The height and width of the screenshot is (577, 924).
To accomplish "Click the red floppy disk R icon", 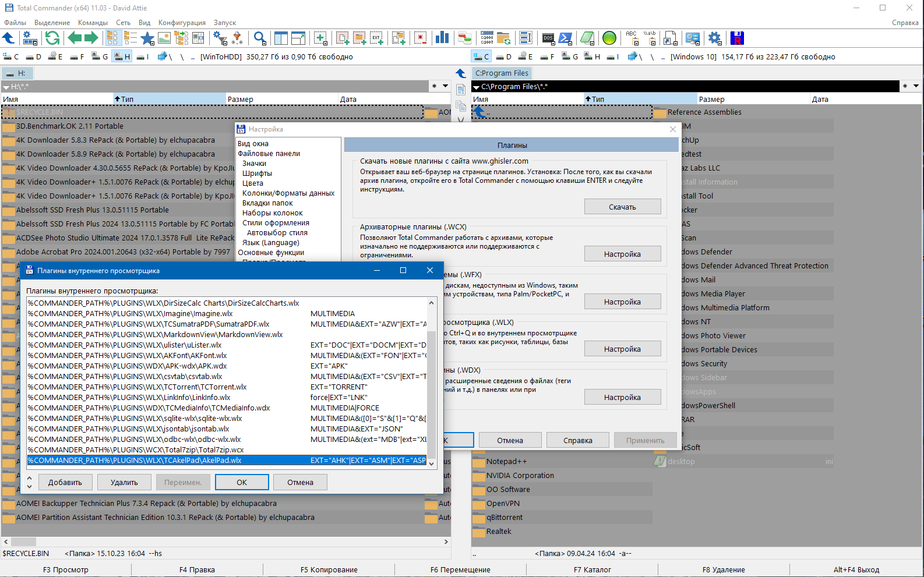I will [737, 38].
